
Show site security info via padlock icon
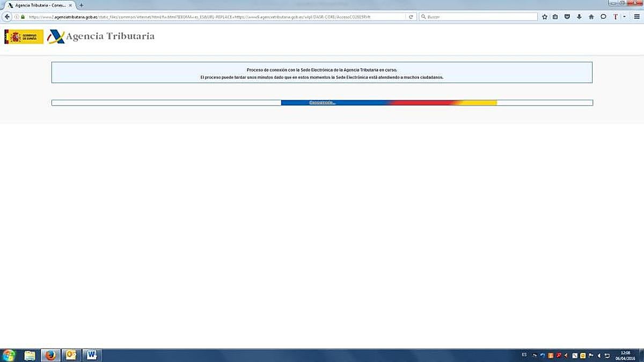click(23, 17)
